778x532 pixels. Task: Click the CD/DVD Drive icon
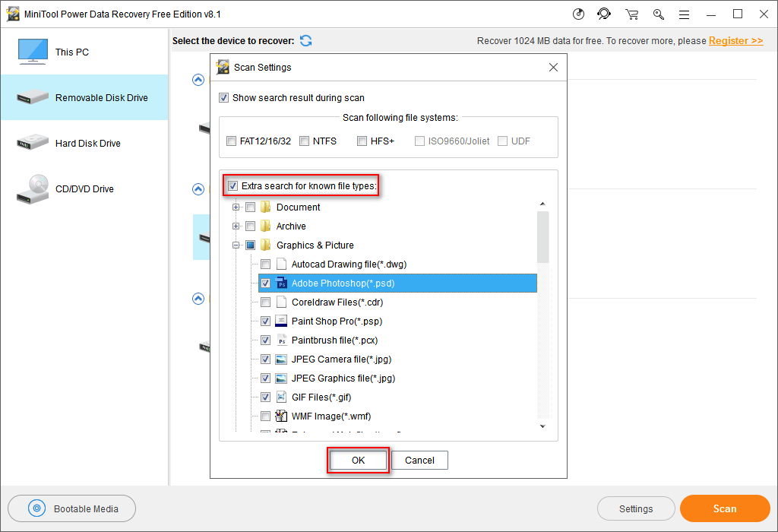33,189
